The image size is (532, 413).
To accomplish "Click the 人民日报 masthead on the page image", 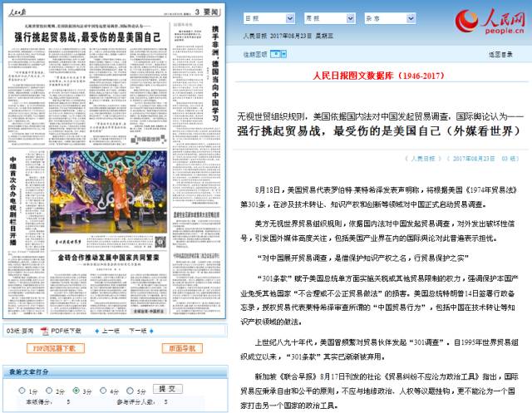I will (17, 12).
